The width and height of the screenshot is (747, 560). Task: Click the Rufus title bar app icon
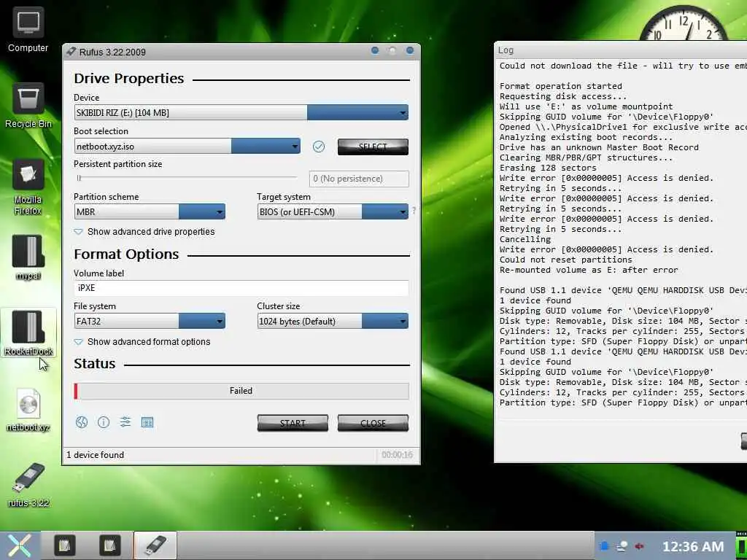tap(71, 52)
